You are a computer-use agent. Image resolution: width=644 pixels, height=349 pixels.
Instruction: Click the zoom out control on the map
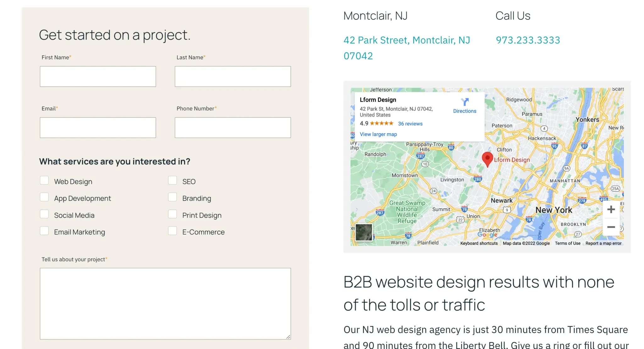611,227
